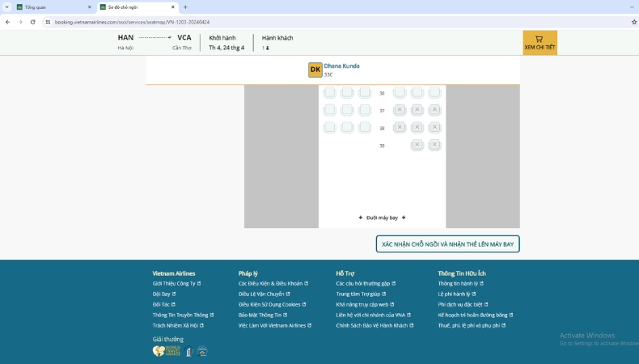Click the DK passenger avatar badge
The height and width of the screenshot is (364, 639).
[x=315, y=70]
